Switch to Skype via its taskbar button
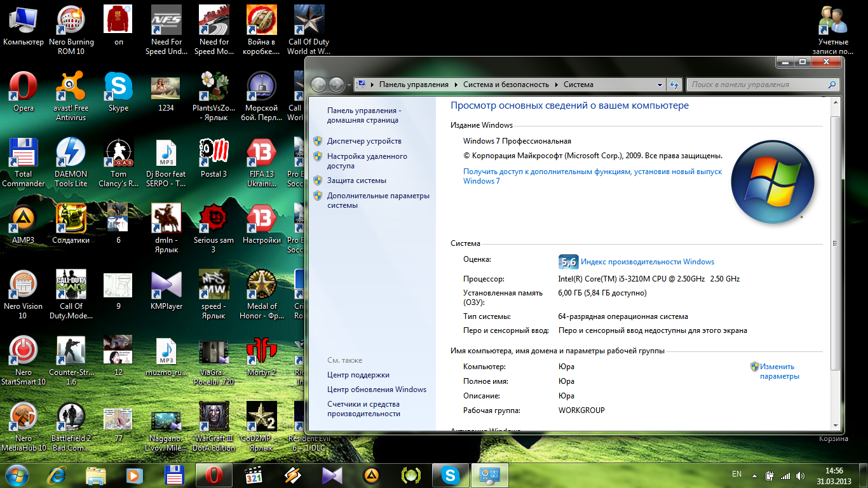This screenshot has height=488, width=868. coord(451,475)
